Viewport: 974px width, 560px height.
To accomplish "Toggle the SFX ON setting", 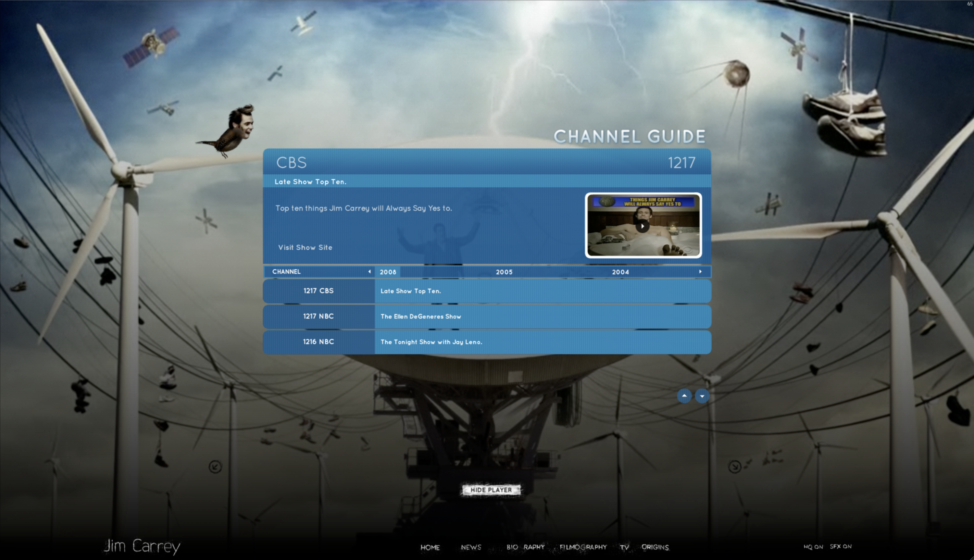I will 841,546.
